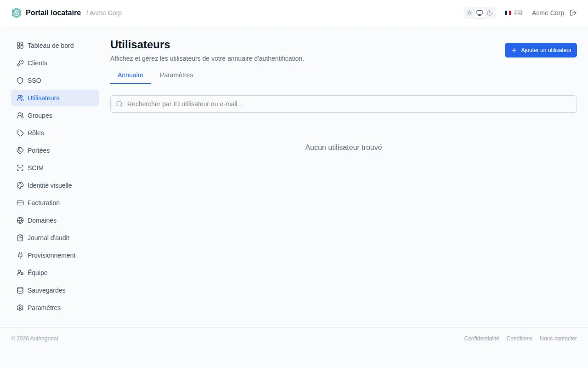Select system theme monitor icon
588x368 pixels.
(x=480, y=13)
